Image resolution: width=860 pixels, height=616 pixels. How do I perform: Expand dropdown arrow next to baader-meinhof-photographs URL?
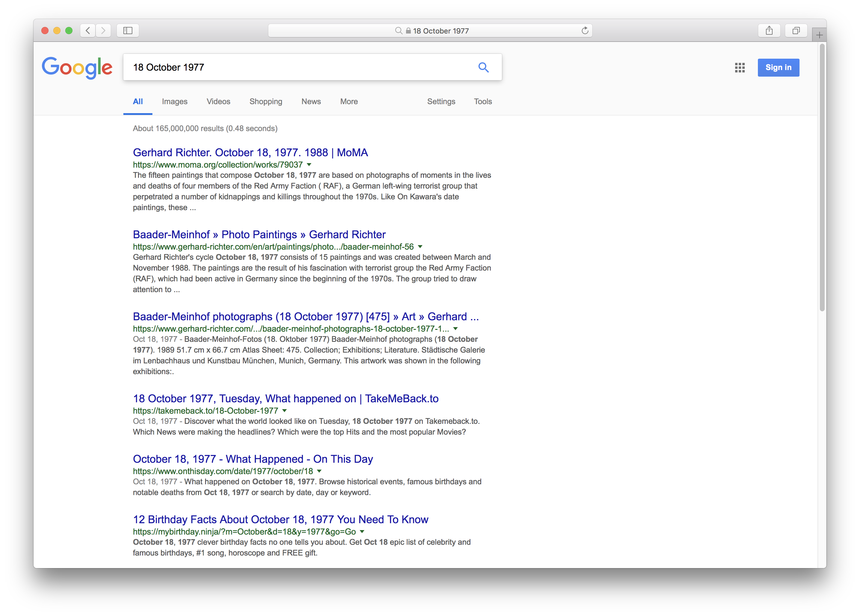[x=455, y=329]
